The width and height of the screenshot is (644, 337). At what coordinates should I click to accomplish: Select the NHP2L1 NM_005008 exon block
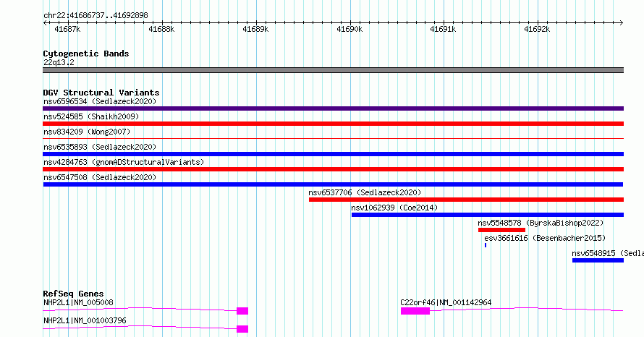tap(242, 311)
